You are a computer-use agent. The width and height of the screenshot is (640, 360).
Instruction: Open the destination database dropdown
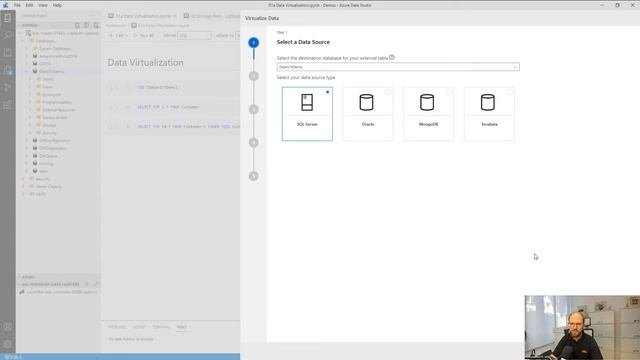tap(398, 67)
